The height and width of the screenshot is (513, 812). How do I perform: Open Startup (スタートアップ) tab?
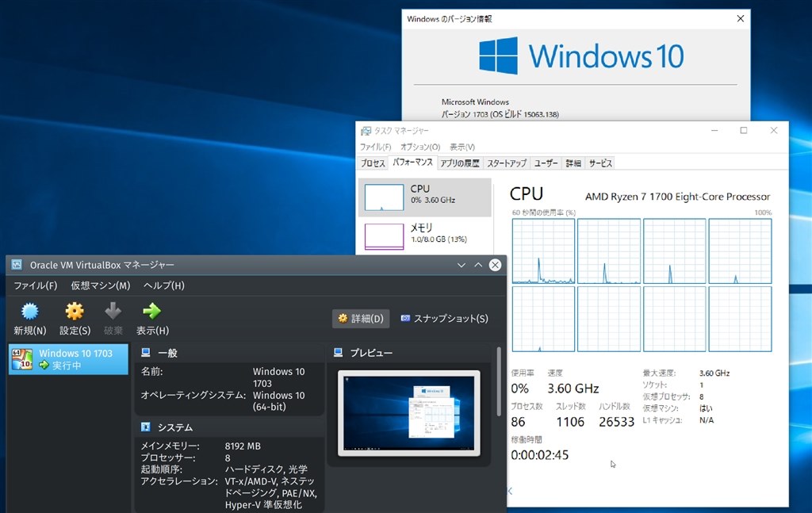(507, 163)
